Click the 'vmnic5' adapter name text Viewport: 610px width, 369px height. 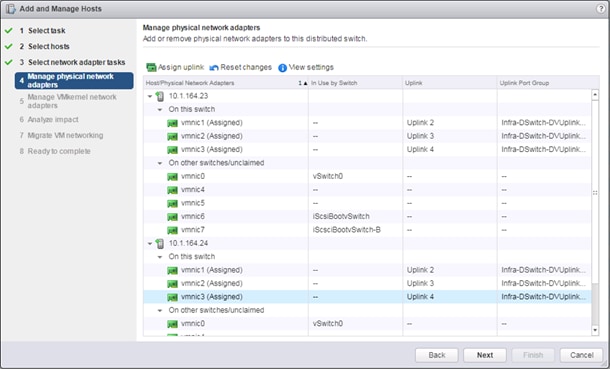tap(193, 203)
